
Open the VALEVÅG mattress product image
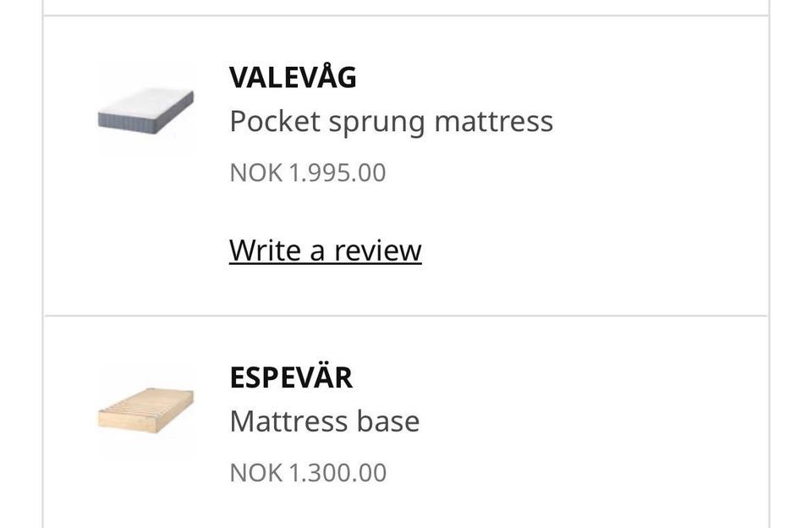pyautogui.click(x=145, y=110)
